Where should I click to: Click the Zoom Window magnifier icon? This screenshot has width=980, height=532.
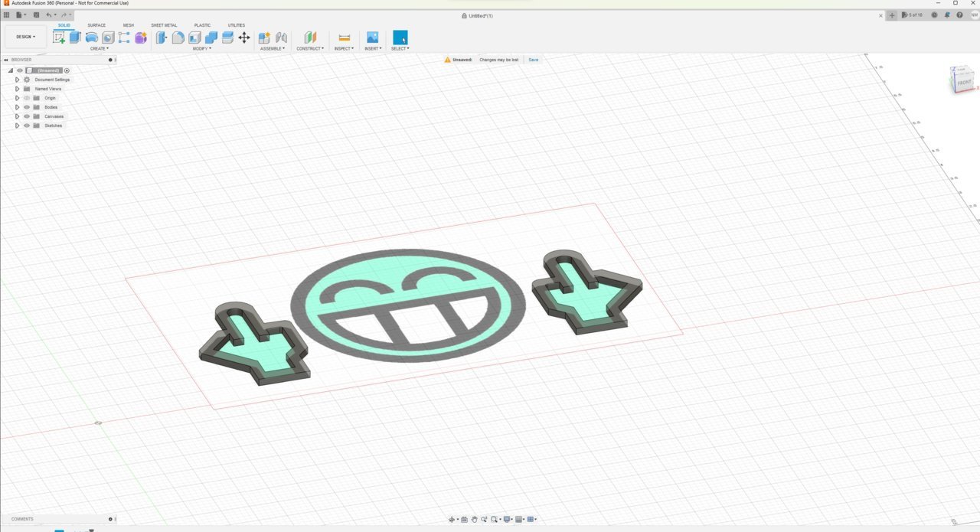pyautogui.click(x=495, y=519)
